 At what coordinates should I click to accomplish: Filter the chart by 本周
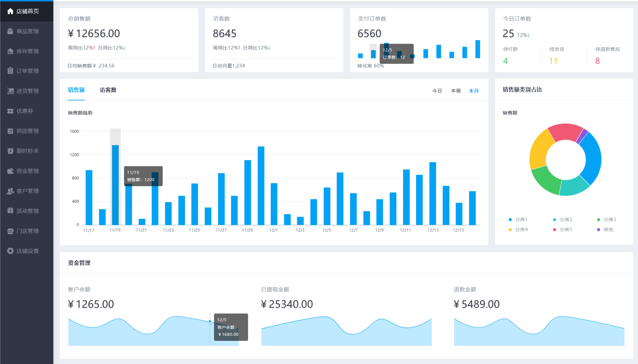click(456, 91)
